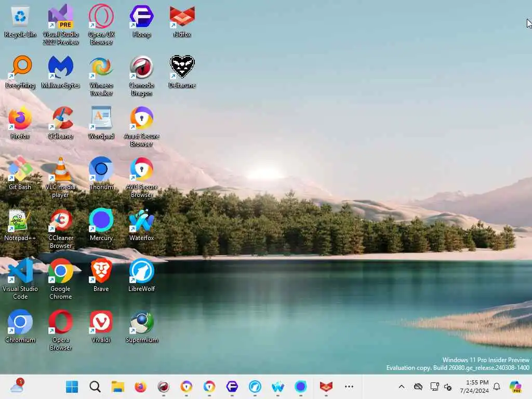
Task: Select AVG Secure Browser desktop shortcut
Action: [141, 178]
